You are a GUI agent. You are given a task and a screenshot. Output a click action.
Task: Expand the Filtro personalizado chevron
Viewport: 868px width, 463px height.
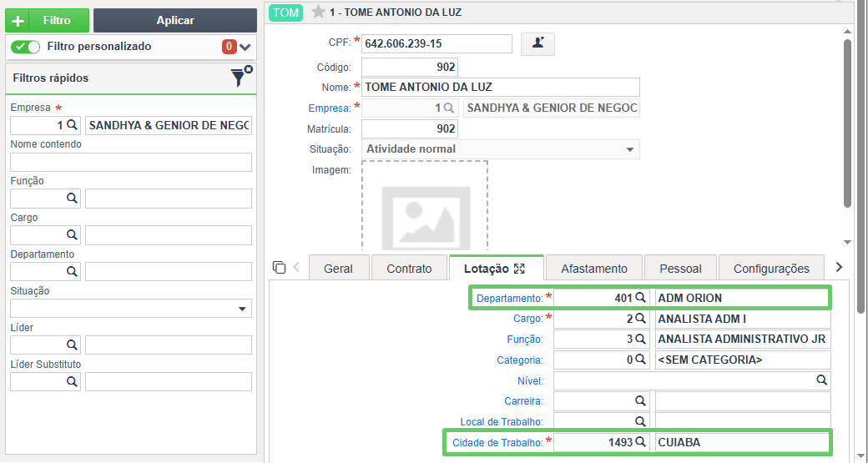coord(245,47)
